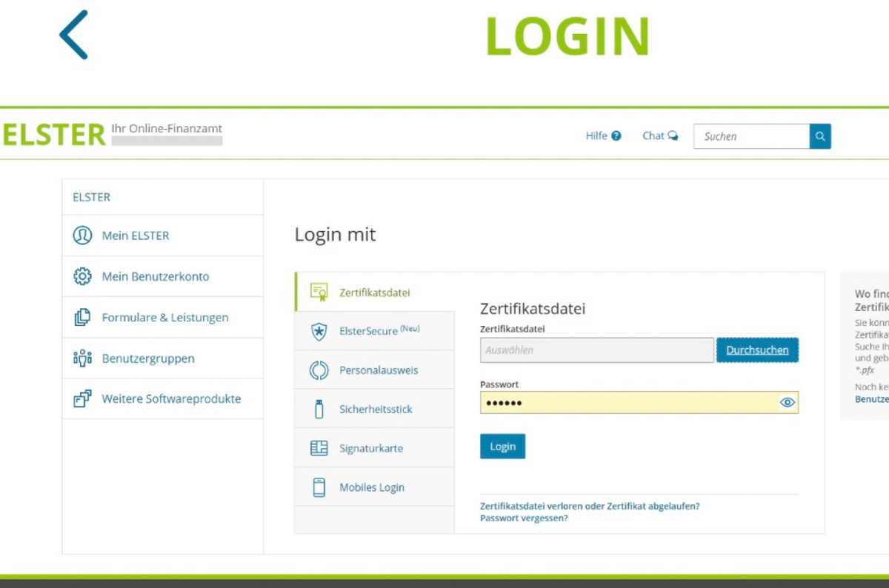Show password with the eye icon
The height and width of the screenshot is (588, 889).
tap(788, 402)
